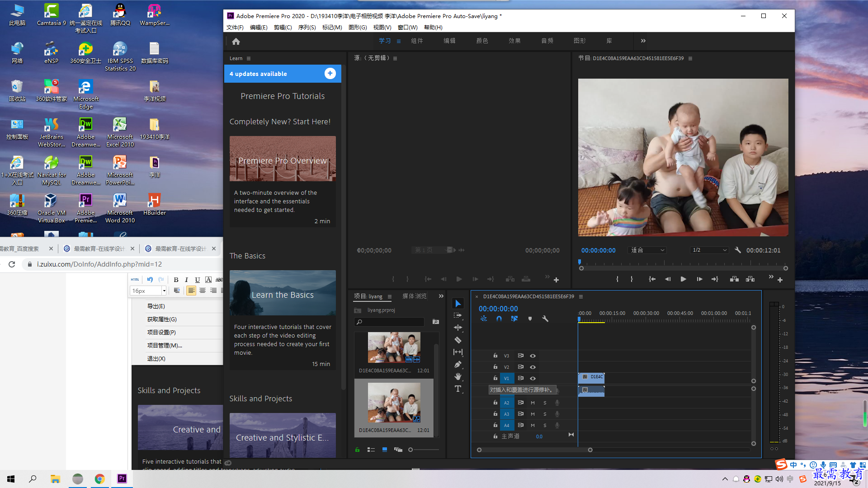Screen dimensions: 868x488
Task: Select the Track Select Forward tool
Action: click(458, 315)
